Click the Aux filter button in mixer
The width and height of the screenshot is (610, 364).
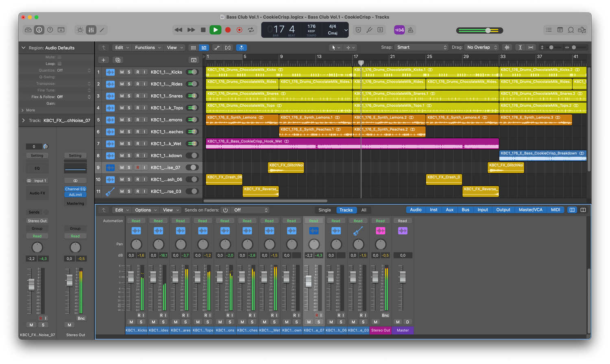pyautogui.click(x=449, y=210)
